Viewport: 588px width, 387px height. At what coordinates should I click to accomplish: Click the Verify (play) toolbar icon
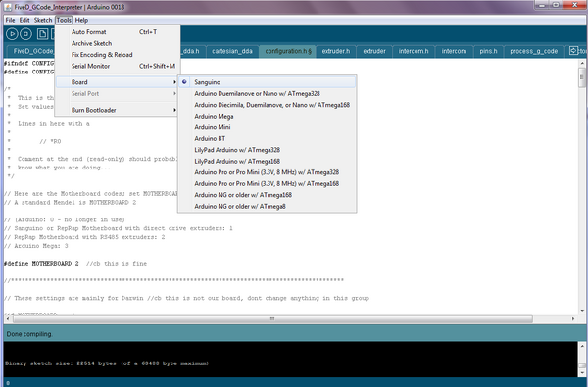point(12,34)
